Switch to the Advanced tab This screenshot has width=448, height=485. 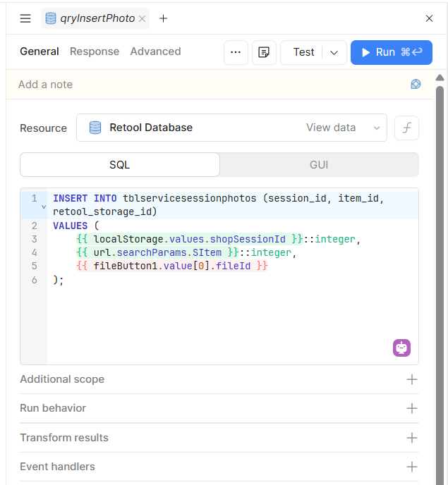[x=155, y=51]
